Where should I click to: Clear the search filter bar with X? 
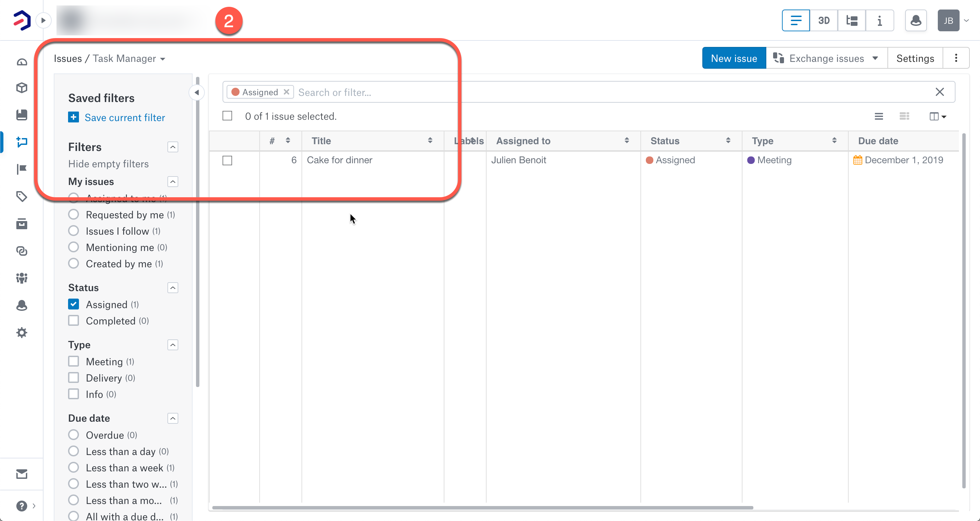pyautogui.click(x=940, y=91)
